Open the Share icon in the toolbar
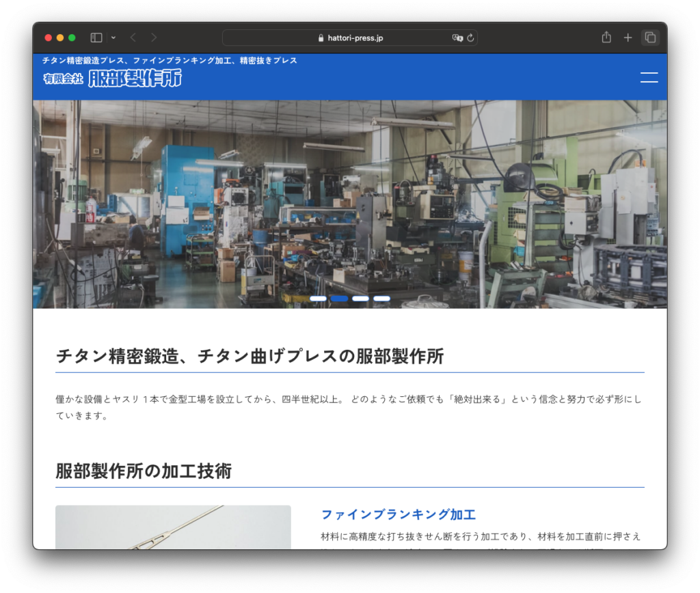This screenshot has height=593, width=700. tap(606, 38)
